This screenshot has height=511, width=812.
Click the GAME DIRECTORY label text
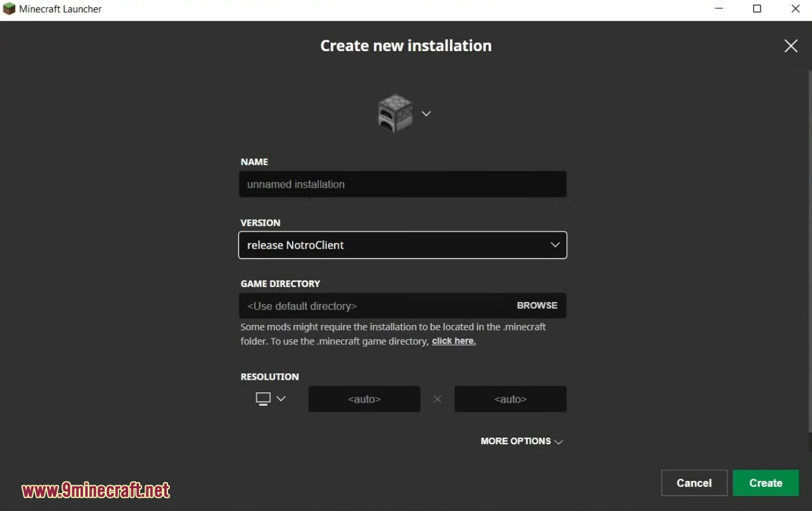coord(280,283)
